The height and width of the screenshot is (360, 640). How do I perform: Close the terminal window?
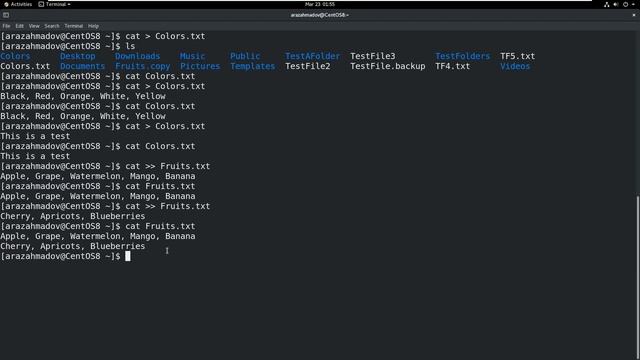[x=634, y=15]
